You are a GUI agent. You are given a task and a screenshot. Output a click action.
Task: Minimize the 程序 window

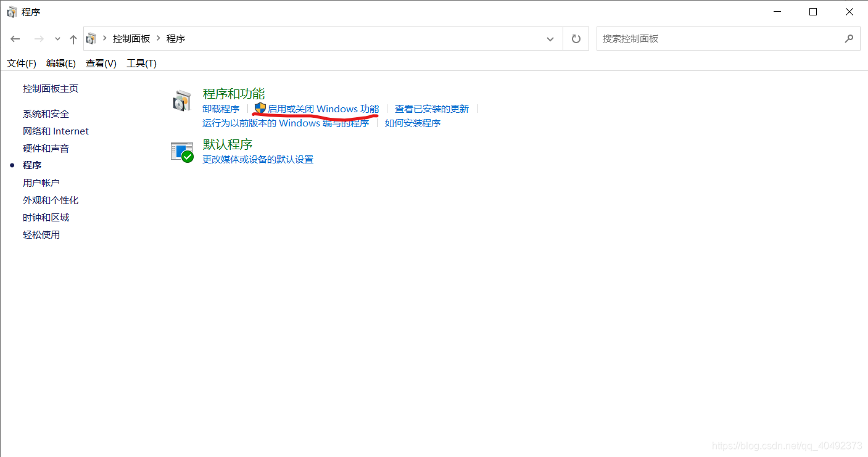(x=777, y=12)
